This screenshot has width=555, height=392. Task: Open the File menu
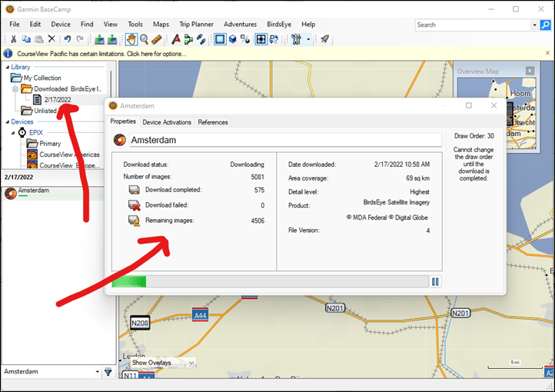point(15,25)
